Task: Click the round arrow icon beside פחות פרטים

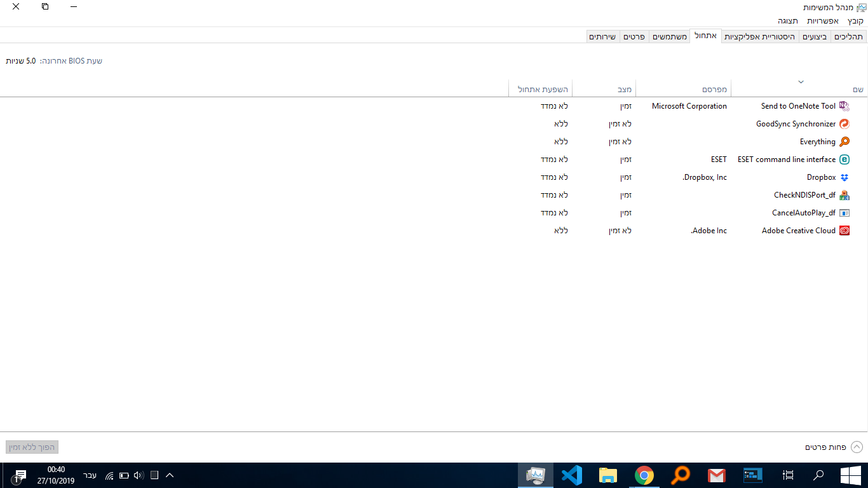Action: click(x=857, y=447)
